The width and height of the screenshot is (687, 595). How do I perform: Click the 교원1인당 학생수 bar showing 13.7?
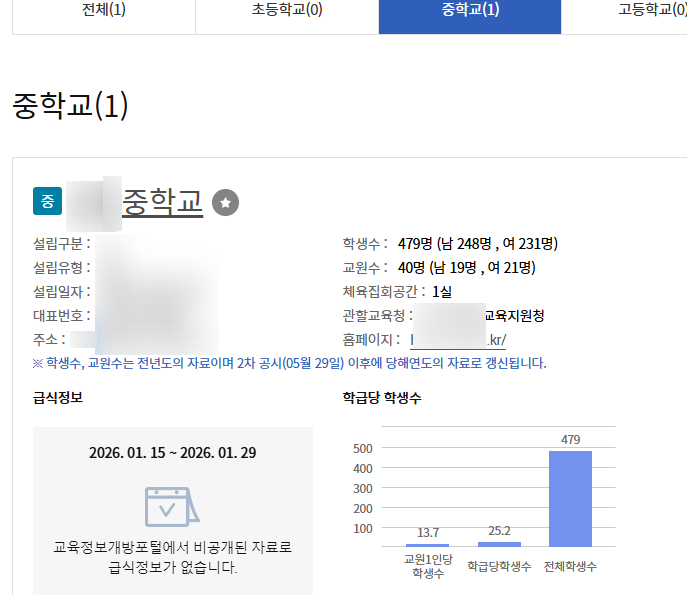click(x=427, y=545)
